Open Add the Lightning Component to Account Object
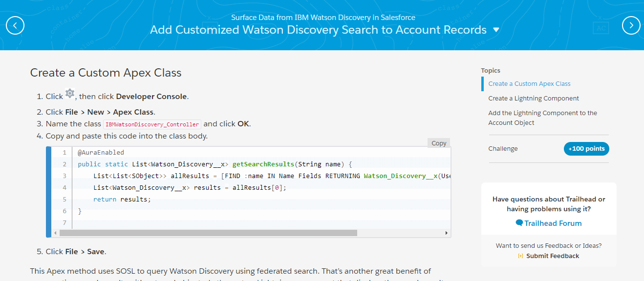The height and width of the screenshot is (281, 644). click(542, 118)
